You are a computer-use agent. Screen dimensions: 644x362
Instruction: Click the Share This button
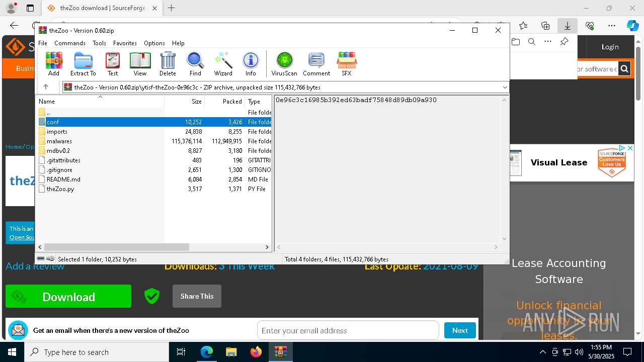click(x=197, y=296)
